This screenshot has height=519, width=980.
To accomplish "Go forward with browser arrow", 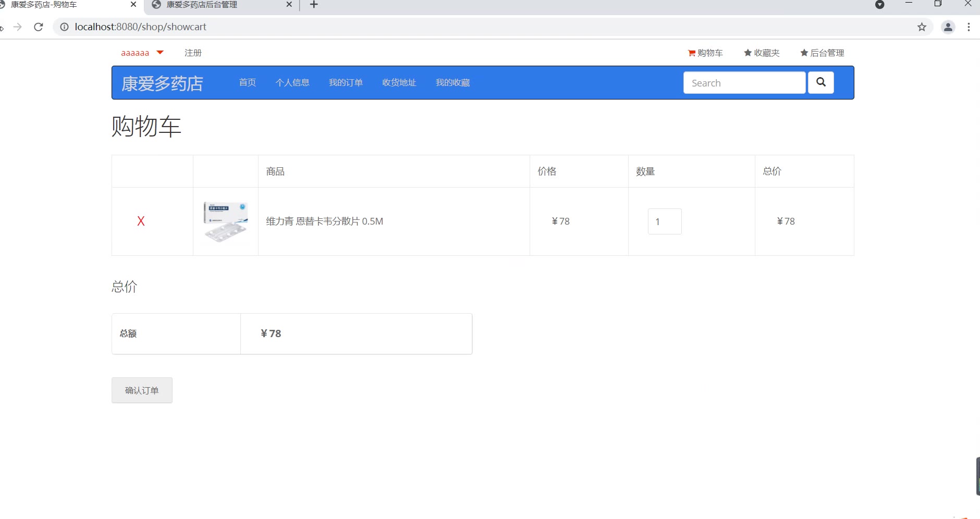I will coord(18,27).
